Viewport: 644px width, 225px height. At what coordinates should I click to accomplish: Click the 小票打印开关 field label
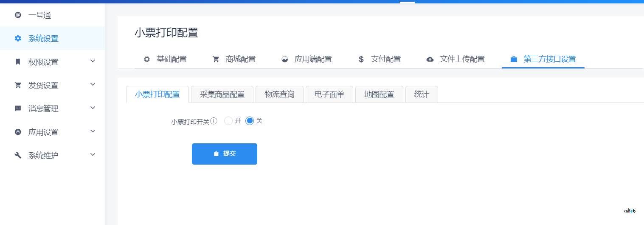[x=191, y=121]
